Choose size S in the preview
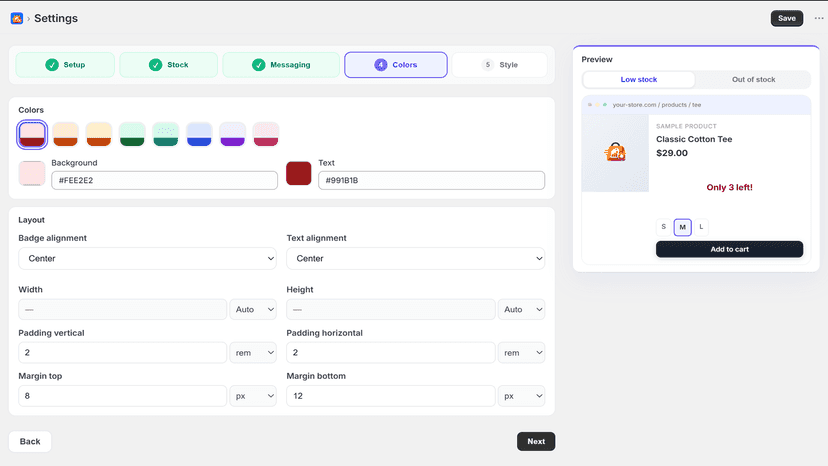This screenshot has height=466, width=828. (x=664, y=227)
